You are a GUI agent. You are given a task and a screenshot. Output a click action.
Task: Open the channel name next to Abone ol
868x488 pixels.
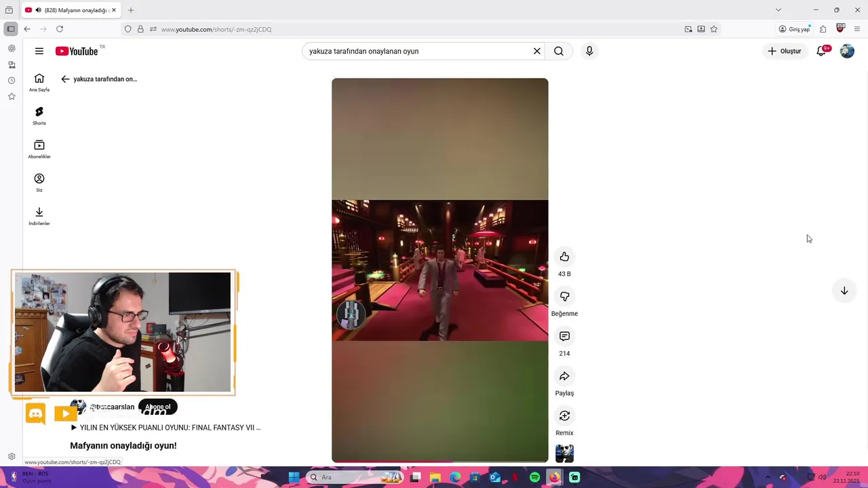[x=112, y=407]
